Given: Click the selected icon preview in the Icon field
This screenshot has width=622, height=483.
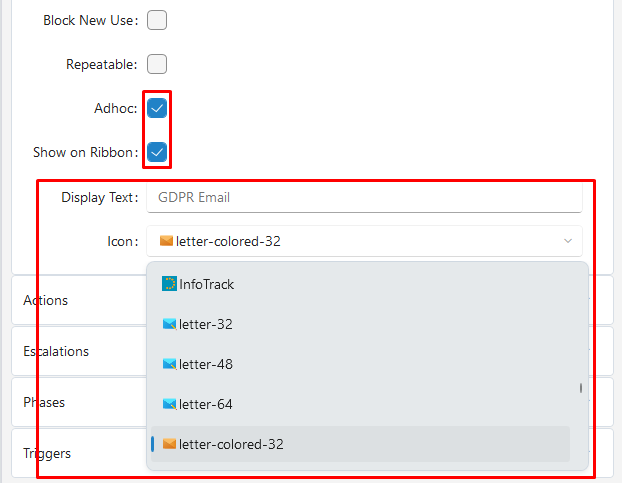Looking at the screenshot, I should click(166, 240).
